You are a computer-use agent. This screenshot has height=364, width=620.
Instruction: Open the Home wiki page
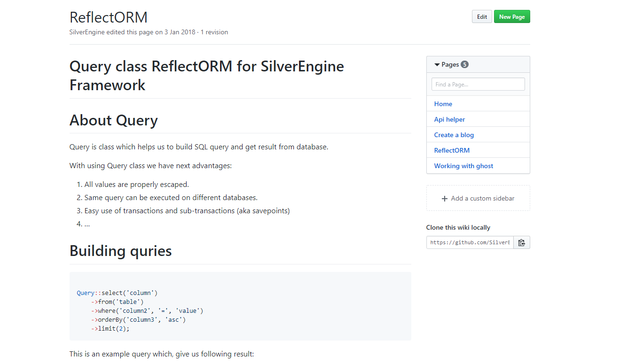[443, 104]
